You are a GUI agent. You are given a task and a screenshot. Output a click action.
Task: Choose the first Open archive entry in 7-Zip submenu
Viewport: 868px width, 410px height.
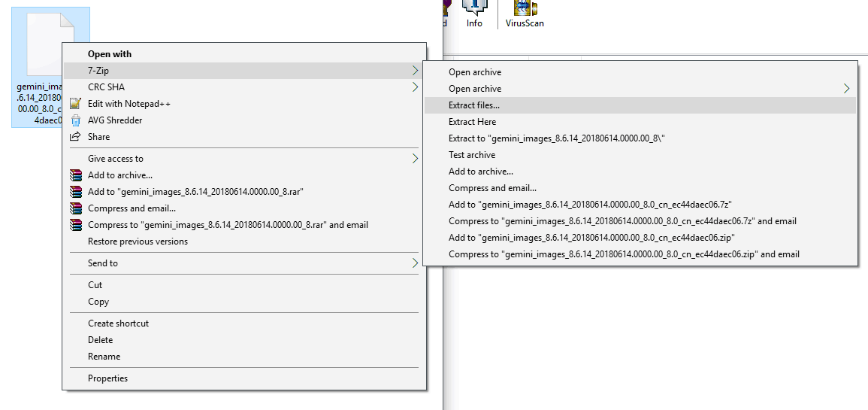click(640, 72)
